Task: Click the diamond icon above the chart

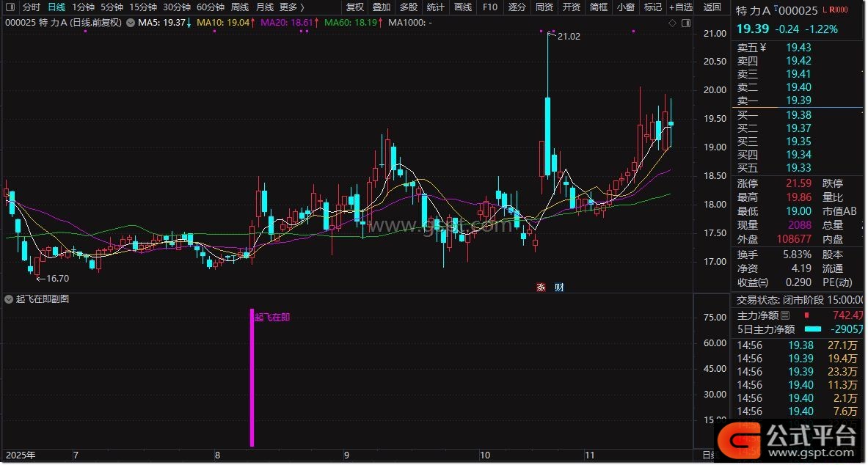Action: 672,23
